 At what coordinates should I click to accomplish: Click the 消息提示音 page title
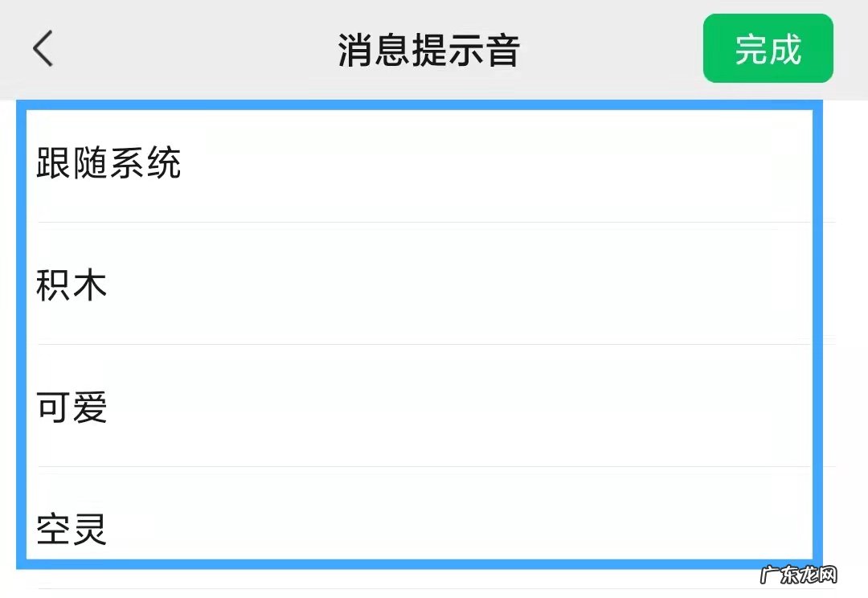428,50
